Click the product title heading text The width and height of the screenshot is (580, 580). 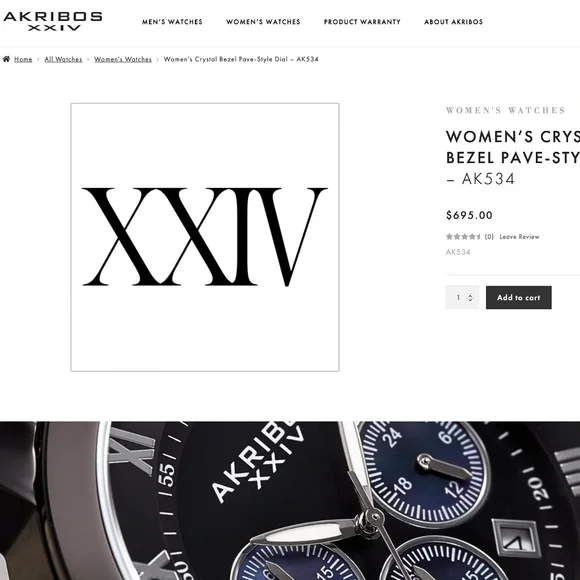coord(513,158)
